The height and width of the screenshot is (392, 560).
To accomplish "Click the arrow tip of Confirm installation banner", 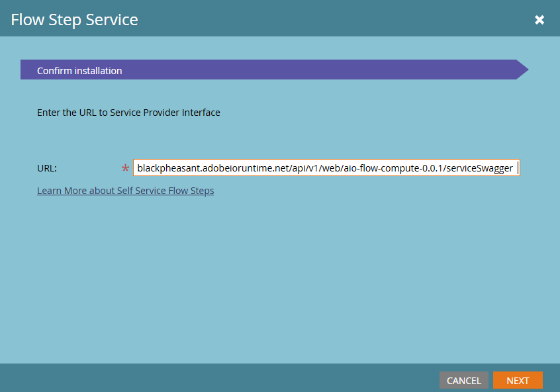I will pos(522,70).
